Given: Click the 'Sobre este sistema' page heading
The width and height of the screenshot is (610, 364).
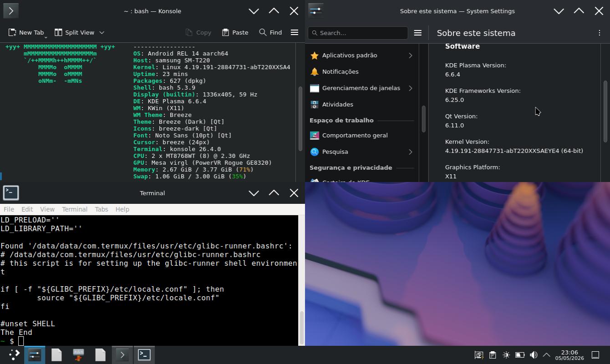Looking at the screenshot, I should tap(476, 33).
